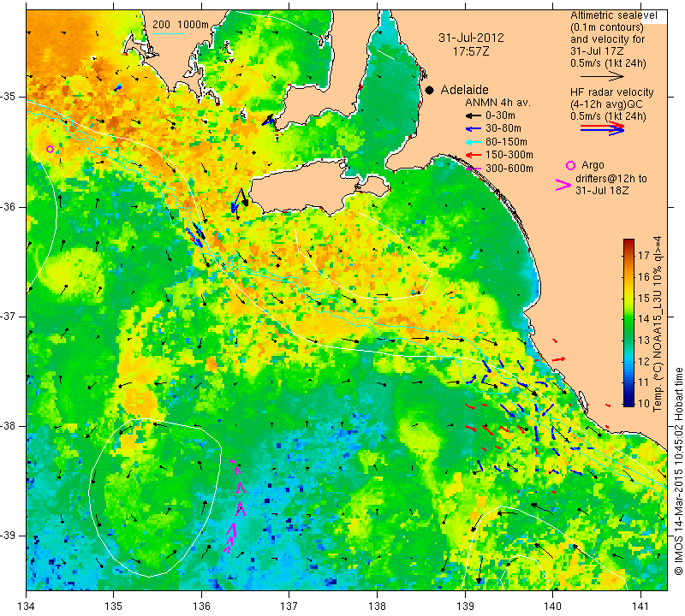
Task: Click the drifters@12h to legend text
Action: (x=611, y=179)
